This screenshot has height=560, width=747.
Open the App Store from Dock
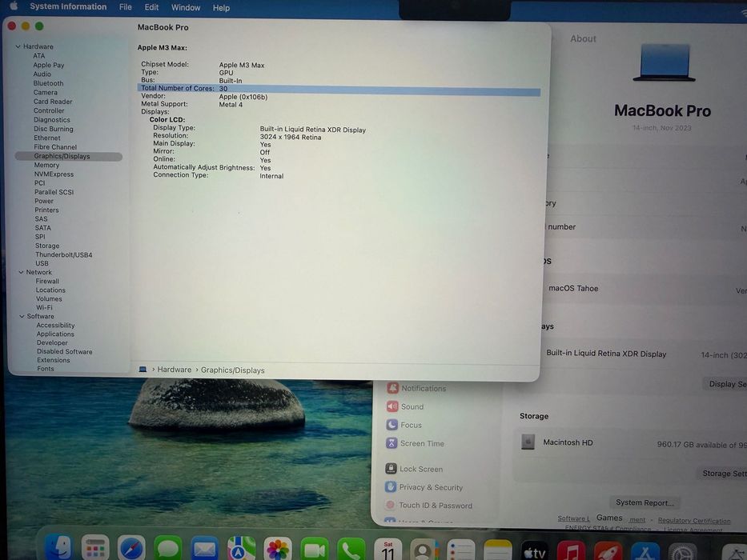(645, 553)
